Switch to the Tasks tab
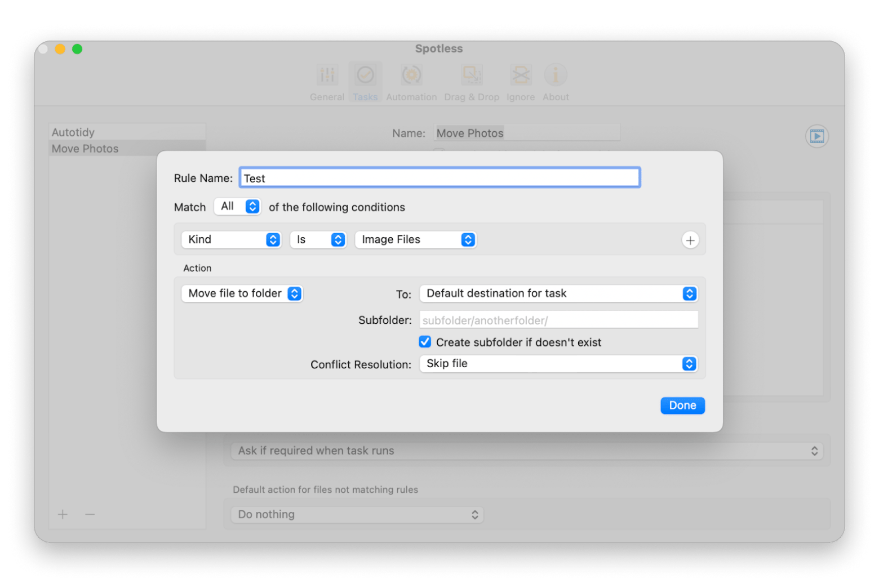Viewport: 879px width, 588px height. coord(365,82)
